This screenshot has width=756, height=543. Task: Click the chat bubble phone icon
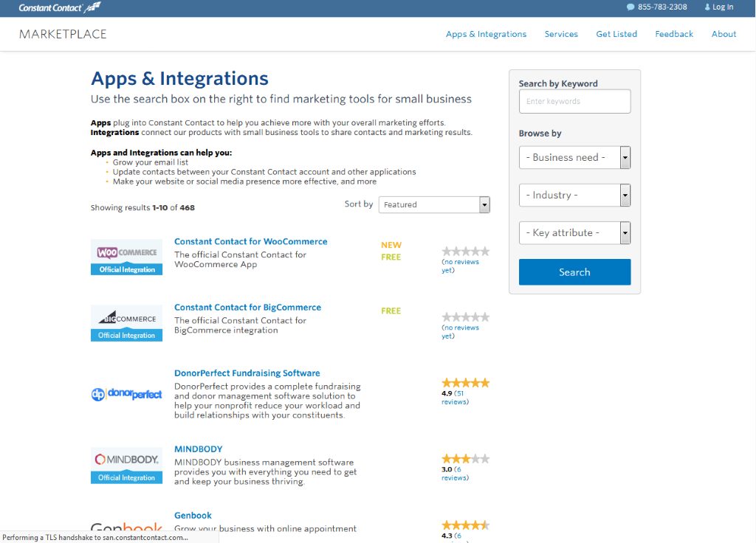coord(630,7)
